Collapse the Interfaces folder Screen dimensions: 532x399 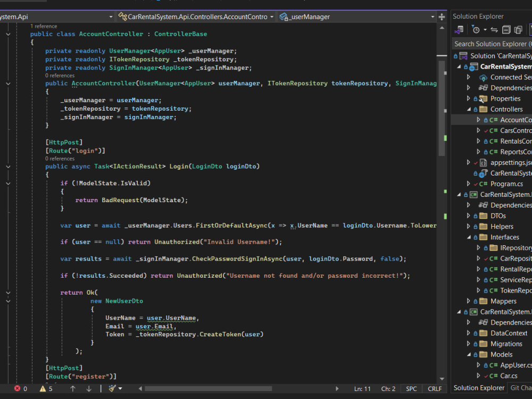(x=469, y=237)
